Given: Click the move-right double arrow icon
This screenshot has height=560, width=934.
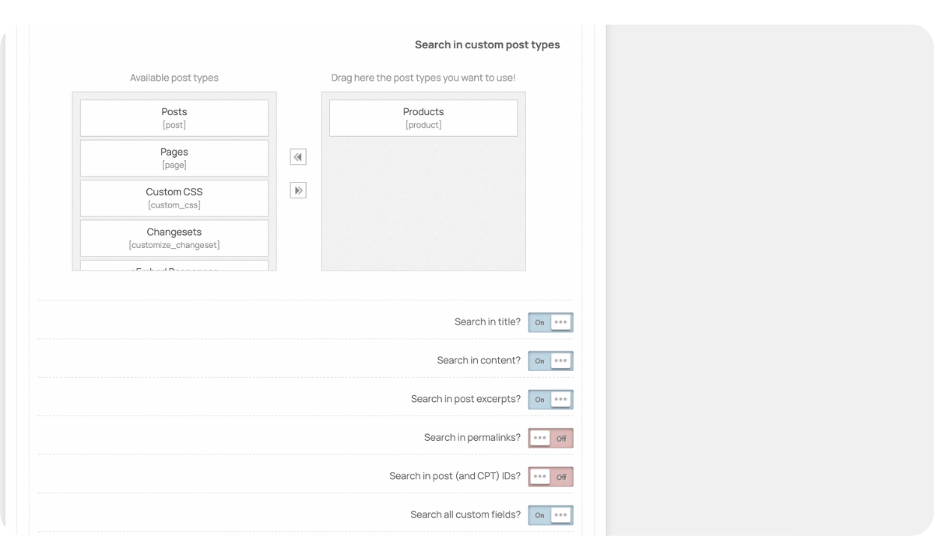Looking at the screenshot, I should click(x=298, y=191).
